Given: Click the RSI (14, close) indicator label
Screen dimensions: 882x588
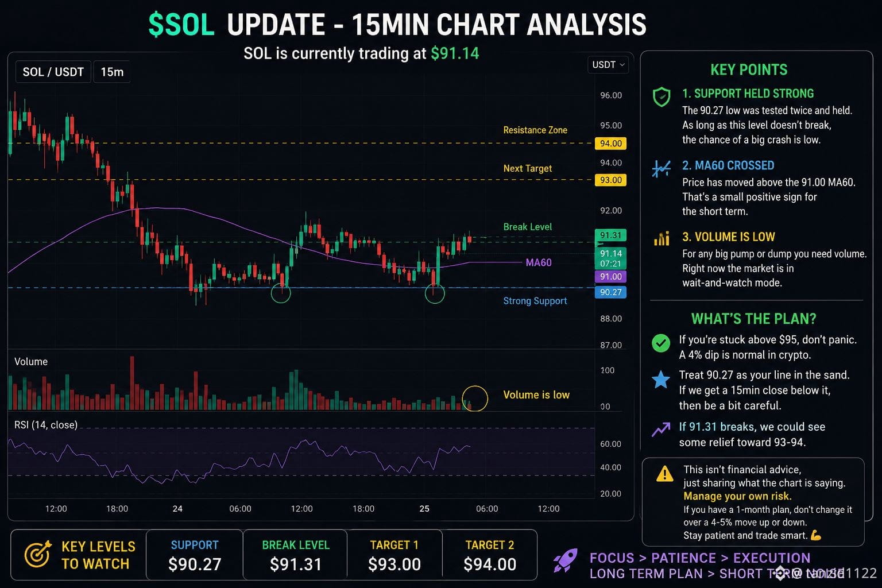Looking at the screenshot, I should [x=46, y=425].
